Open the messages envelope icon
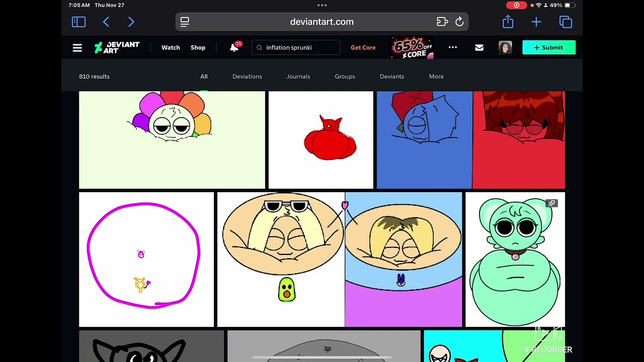Viewport: 644px width, 362px height. tap(479, 48)
